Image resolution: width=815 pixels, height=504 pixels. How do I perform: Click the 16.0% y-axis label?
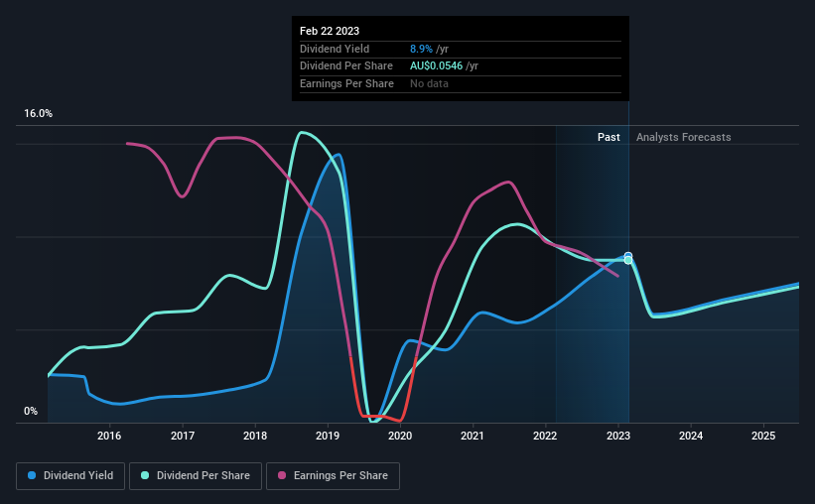[38, 114]
